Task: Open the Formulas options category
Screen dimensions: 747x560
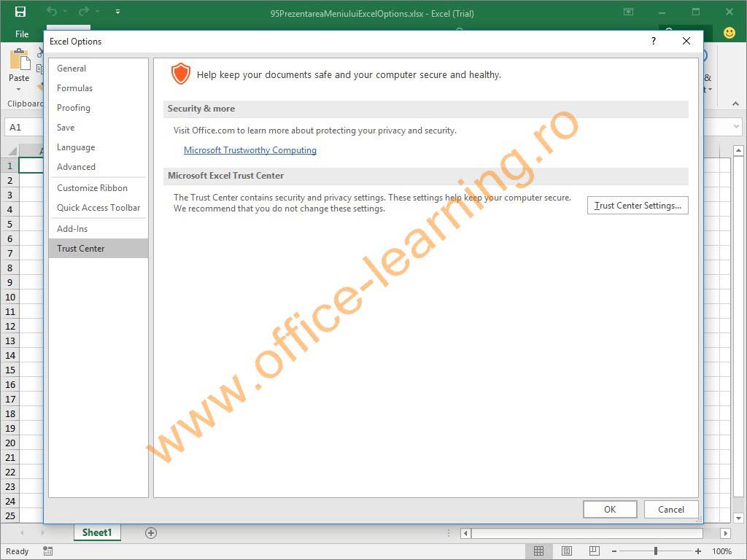Action: tap(98, 88)
